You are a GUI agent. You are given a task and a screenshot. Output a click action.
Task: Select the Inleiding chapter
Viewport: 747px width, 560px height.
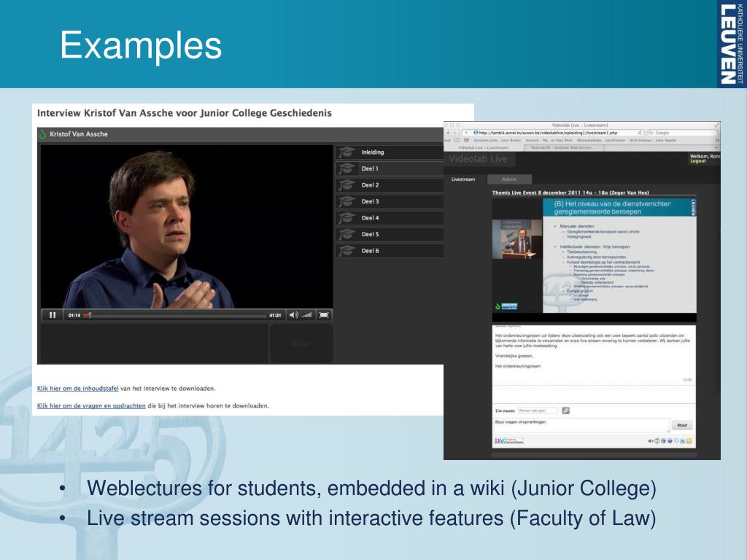[390, 152]
